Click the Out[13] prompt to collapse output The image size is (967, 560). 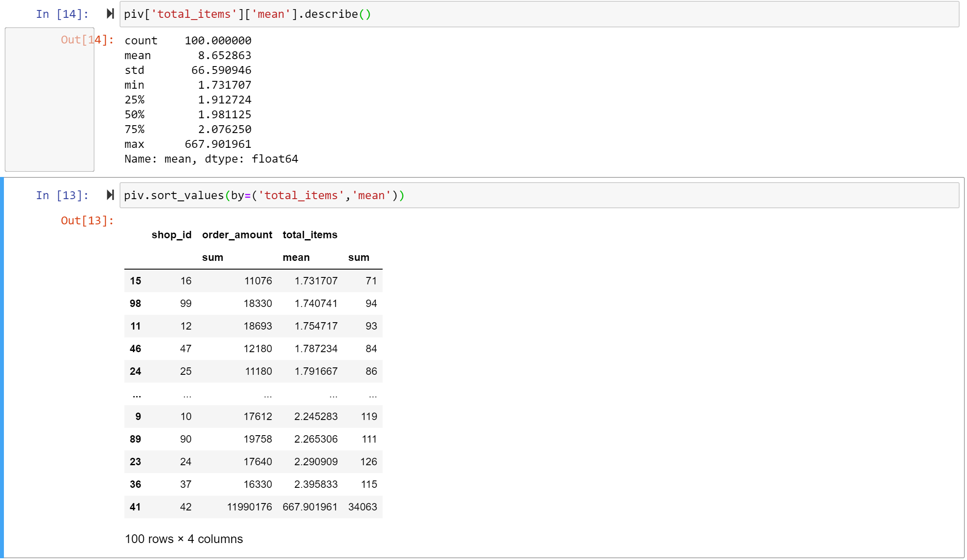point(87,221)
